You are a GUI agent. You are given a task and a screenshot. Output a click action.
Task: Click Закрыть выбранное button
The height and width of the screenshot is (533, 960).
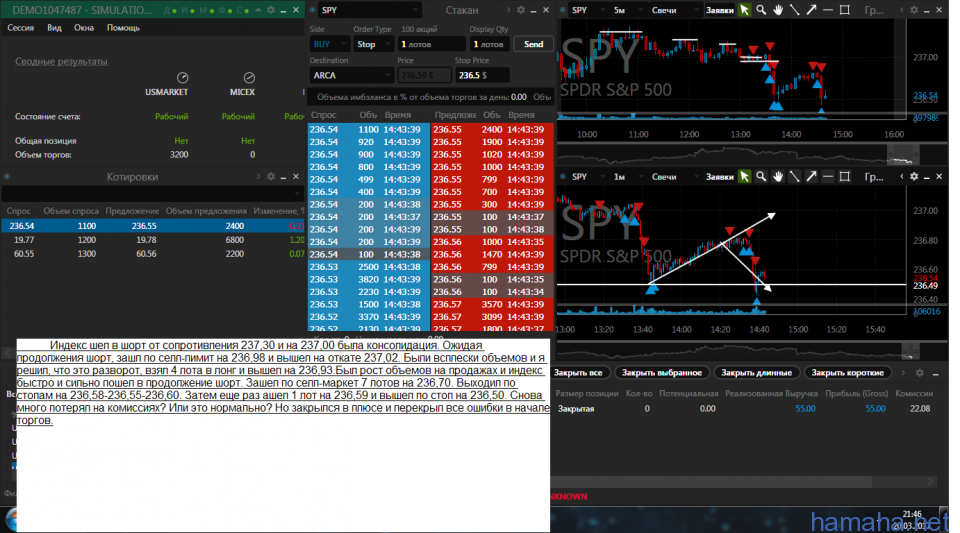click(662, 373)
